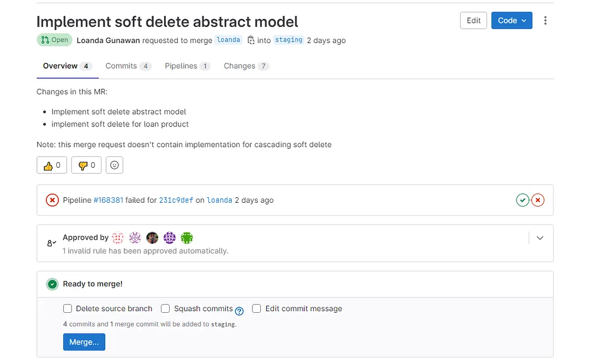Open the add emoji reaction picker
The height and width of the screenshot is (364, 600).
coord(115,165)
